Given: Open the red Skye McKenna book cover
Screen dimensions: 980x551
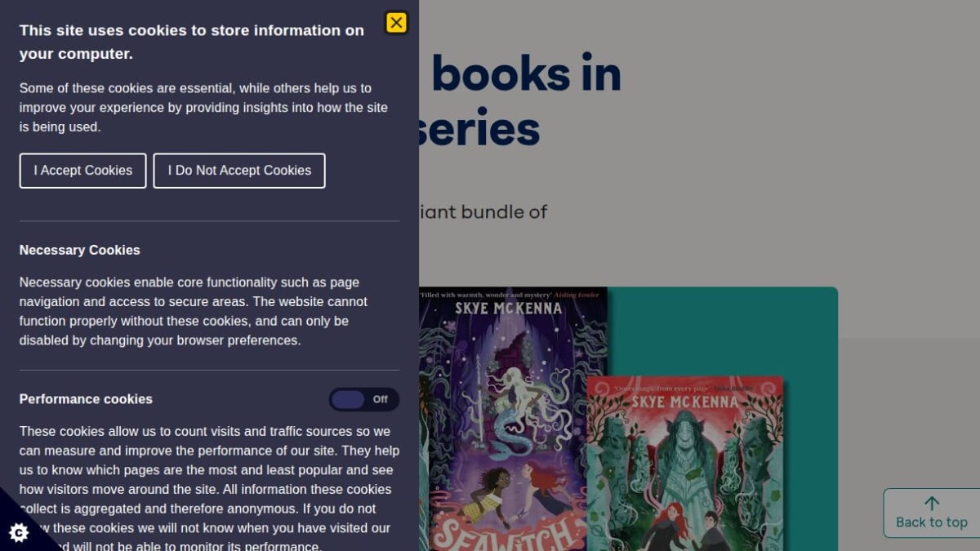Looking at the screenshot, I should [684, 464].
